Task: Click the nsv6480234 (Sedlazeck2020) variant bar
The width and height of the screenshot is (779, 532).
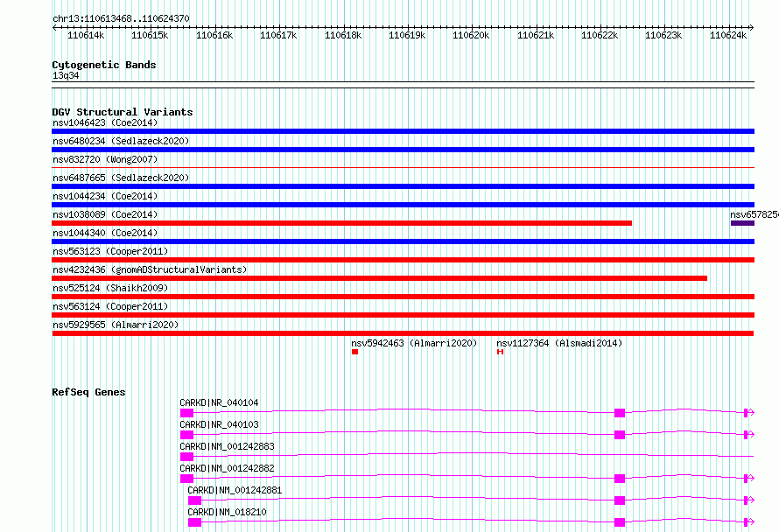Action: pyautogui.click(x=403, y=150)
